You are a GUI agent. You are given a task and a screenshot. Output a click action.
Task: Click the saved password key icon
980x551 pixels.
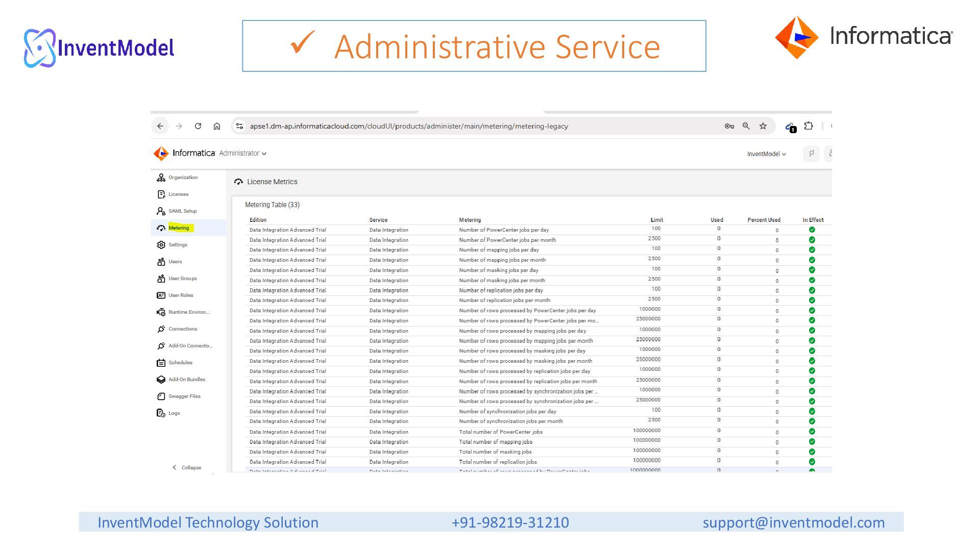coord(729,126)
